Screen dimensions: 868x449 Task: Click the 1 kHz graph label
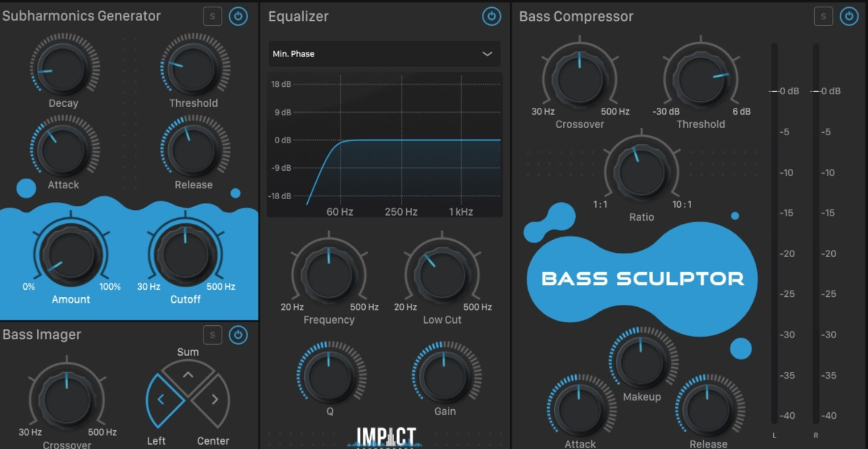461,212
